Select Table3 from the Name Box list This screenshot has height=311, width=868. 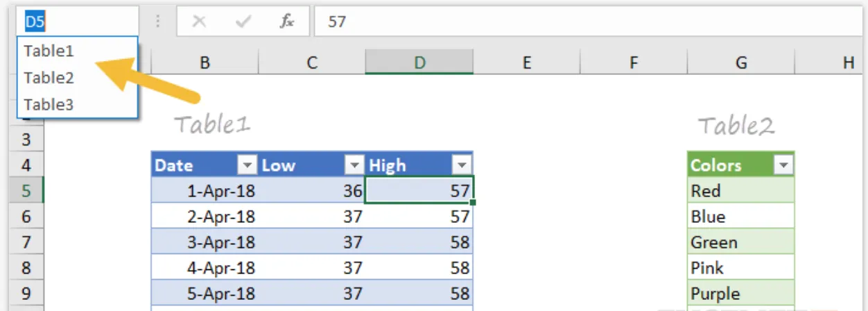(78, 104)
